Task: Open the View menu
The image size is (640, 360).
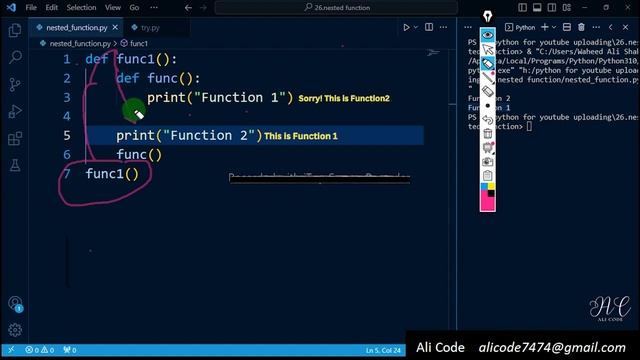Action: click(113, 7)
